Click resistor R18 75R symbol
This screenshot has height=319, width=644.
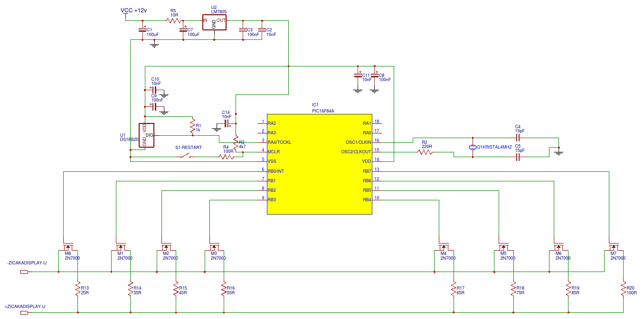pyautogui.click(x=513, y=290)
